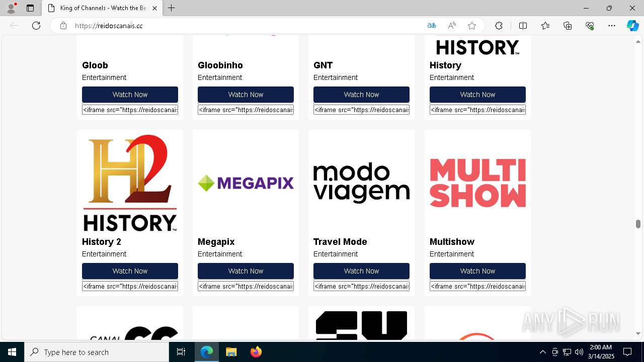Click the H2 History logo image
This screenshot has width=644, height=362.
(130, 183)
